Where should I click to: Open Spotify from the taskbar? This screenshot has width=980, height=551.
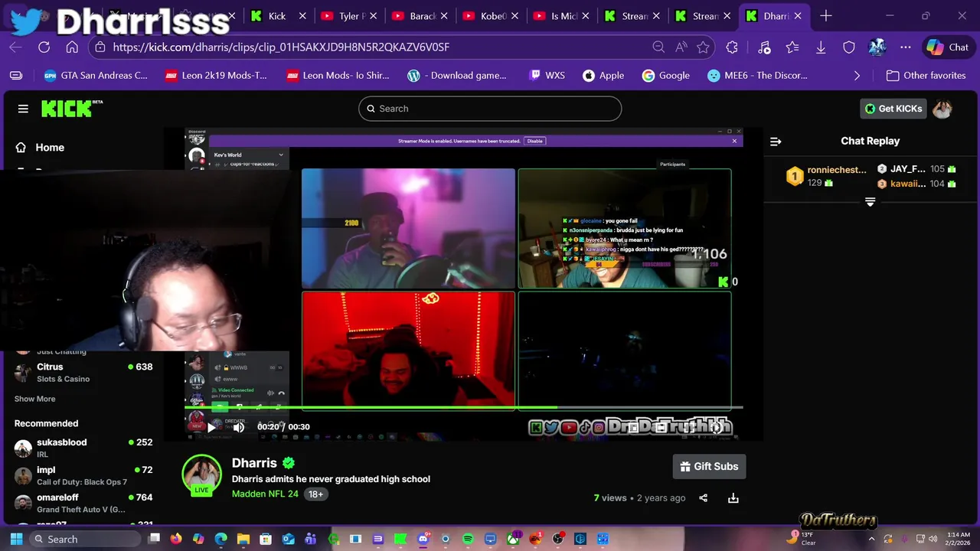(x=468, y=540)
